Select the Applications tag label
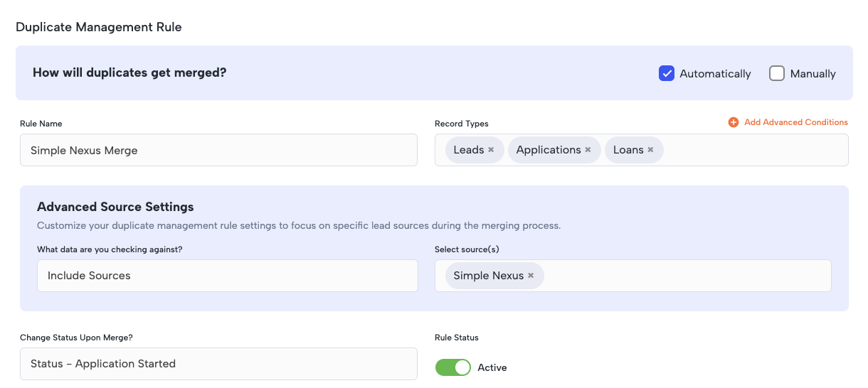The image size is (868, 388). coord(549,150)
